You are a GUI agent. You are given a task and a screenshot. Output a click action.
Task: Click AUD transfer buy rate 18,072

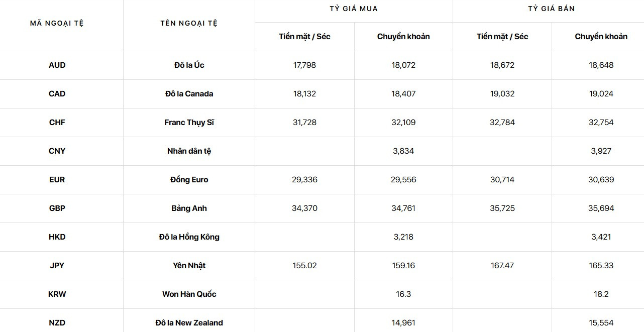(403, 65)
